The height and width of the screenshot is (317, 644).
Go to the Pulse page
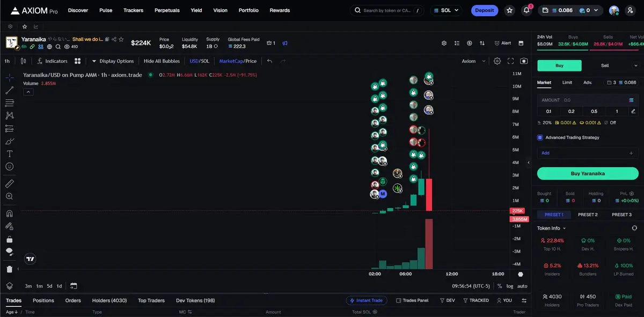click(x=106, y=10)
